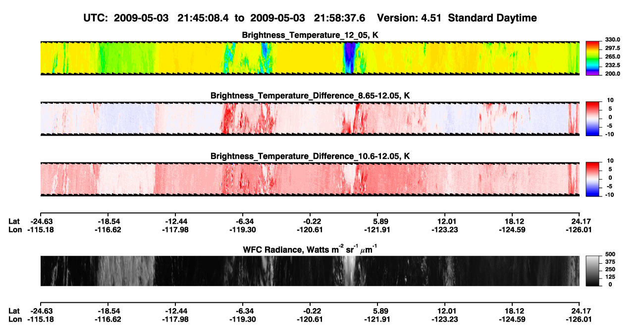Screen dimensions: 644x330
Task: Click the "265.0" color bar label
Action: (x=613, y=57)
